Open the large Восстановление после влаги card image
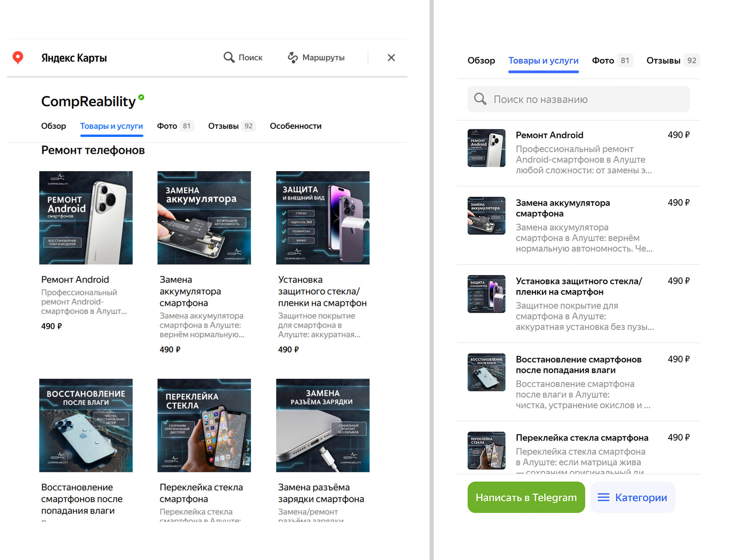 coord(86,425)
